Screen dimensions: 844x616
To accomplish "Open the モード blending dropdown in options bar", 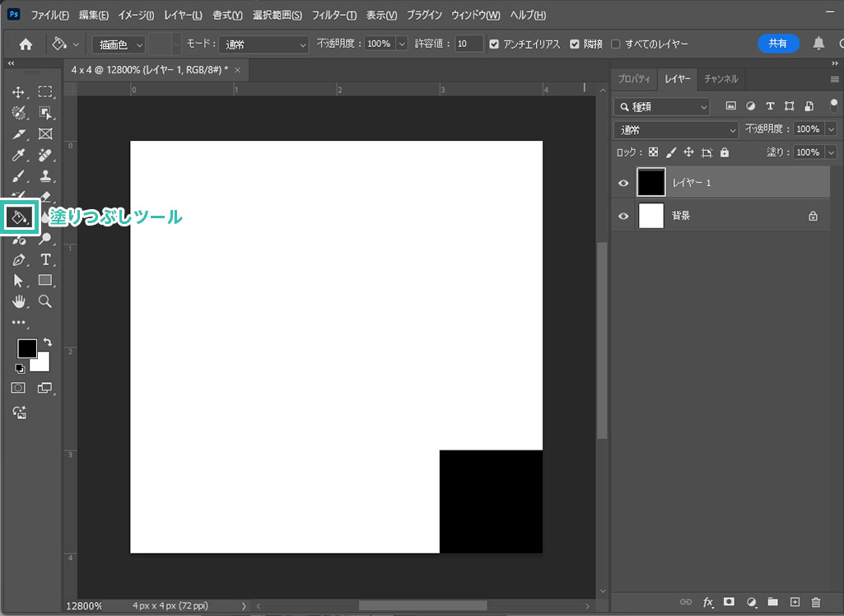I will tap(263, 44).
